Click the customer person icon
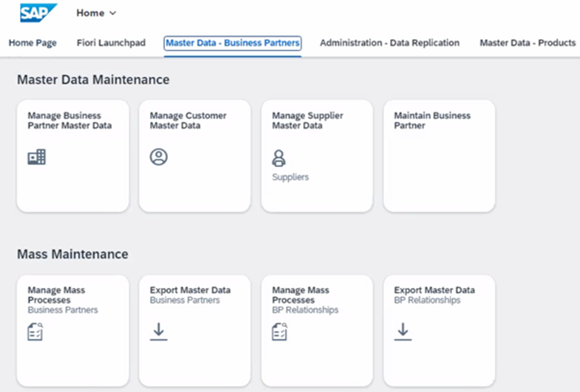Screen dimensions: 580x392 click(x=159, y=157)
